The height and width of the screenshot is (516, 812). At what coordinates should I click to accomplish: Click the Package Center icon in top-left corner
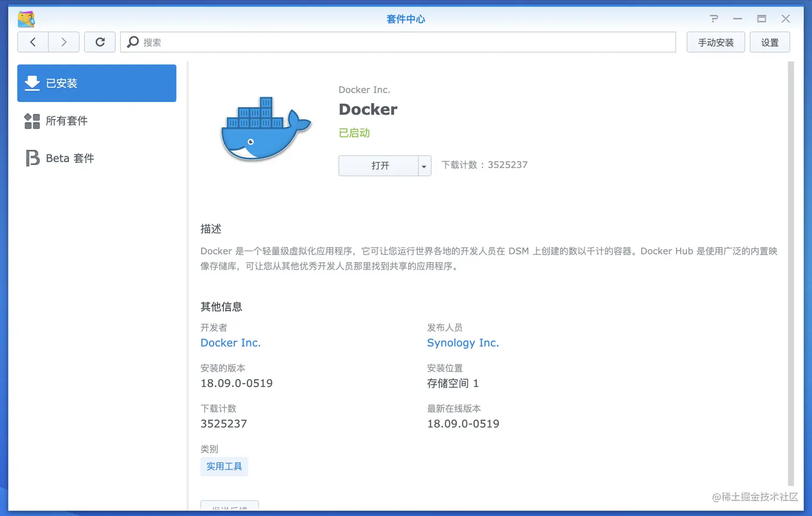click(x=25, y=18)
